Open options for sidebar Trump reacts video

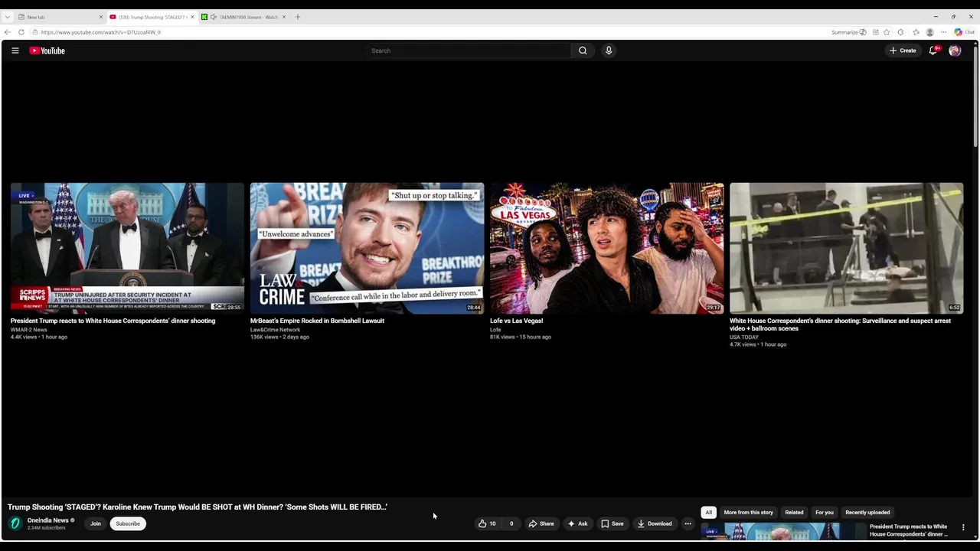[963, 527]
